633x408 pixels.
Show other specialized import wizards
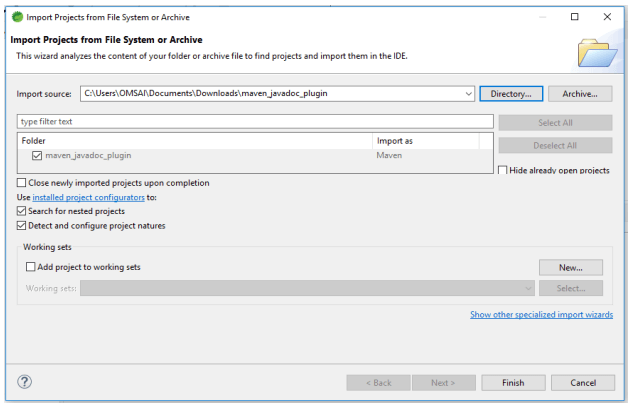click(541, 314)
